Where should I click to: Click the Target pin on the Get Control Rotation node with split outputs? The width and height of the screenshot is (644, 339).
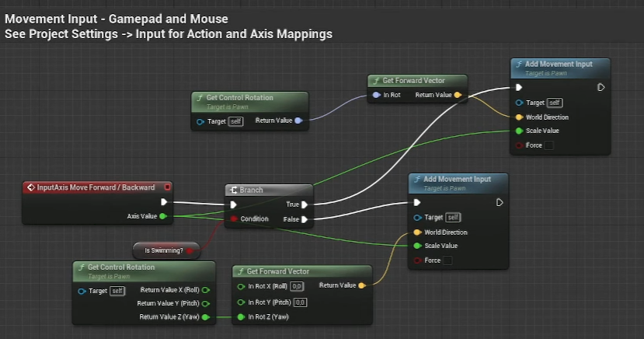82,292
